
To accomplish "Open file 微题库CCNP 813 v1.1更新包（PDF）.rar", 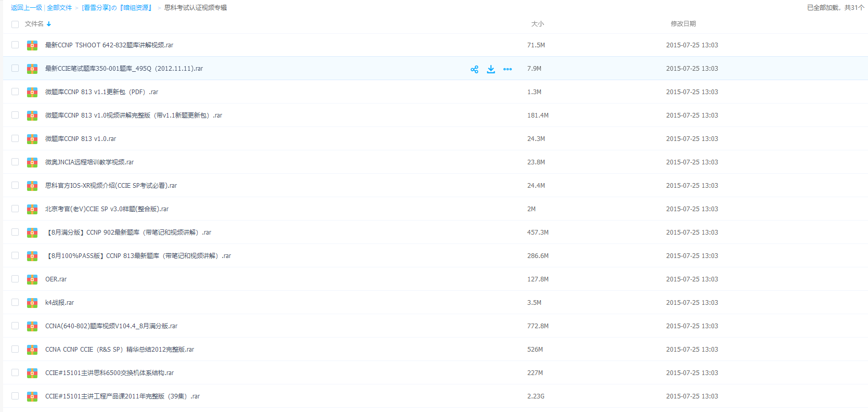I will click(101, 92).
